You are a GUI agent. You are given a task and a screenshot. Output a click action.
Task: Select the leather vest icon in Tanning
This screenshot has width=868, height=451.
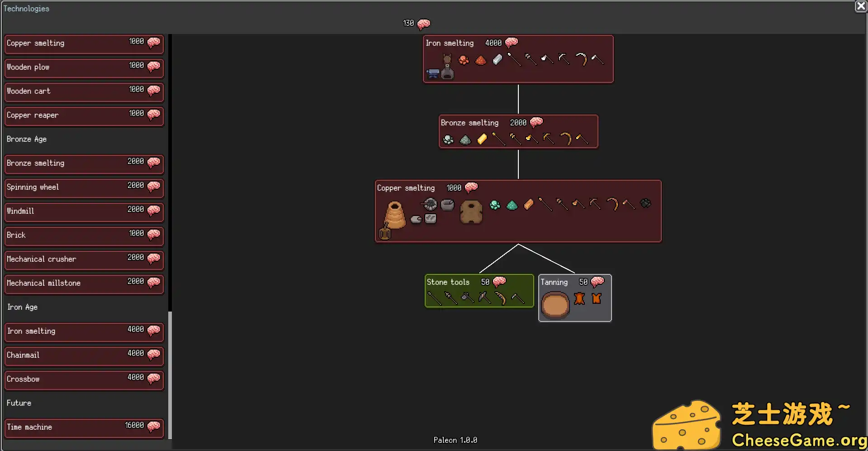(x=597, y=298)
